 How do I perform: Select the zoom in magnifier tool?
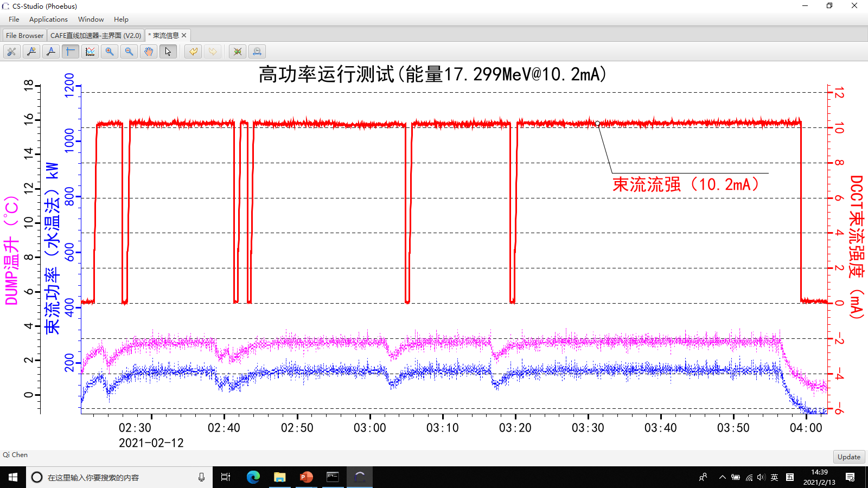pos(110,52)
